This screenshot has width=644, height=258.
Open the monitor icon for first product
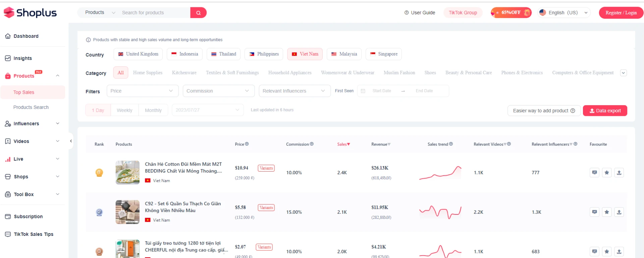point(594,173)
